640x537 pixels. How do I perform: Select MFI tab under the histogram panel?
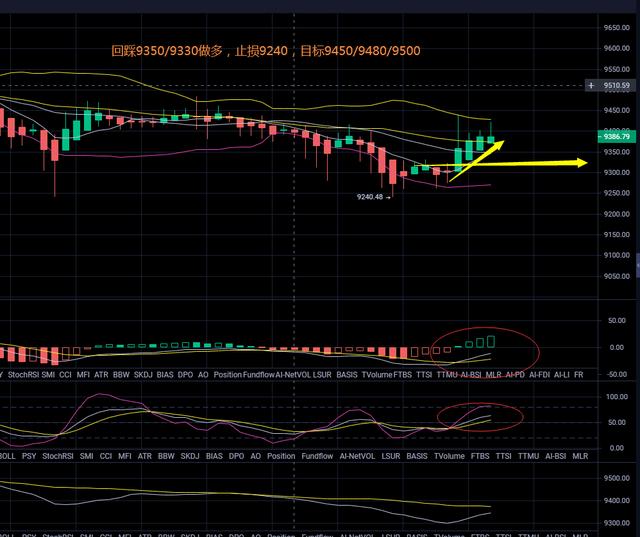coord(83,375)
